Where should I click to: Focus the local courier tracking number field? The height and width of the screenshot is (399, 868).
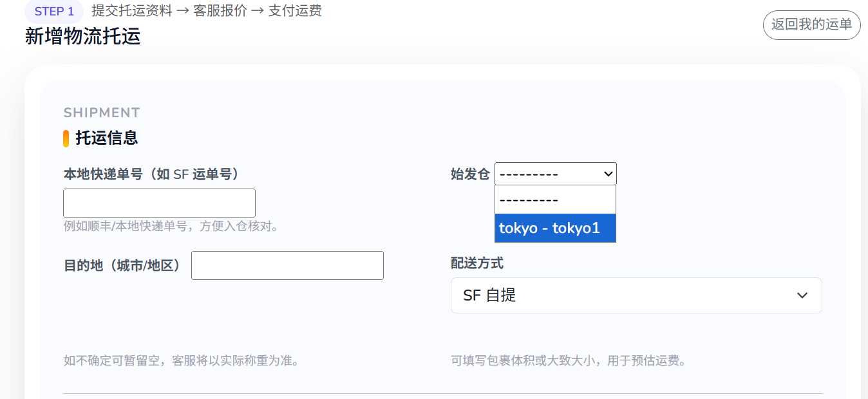(x=158, y=202)
